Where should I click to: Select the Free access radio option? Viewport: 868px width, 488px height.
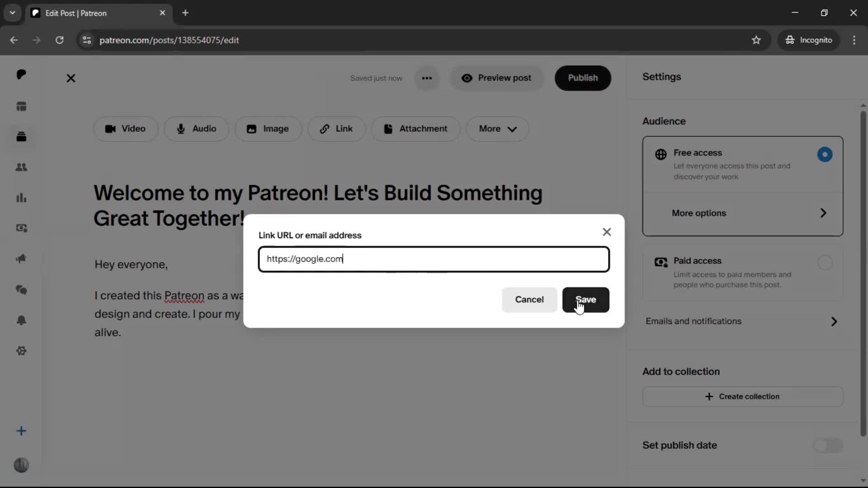click(825, 155)
